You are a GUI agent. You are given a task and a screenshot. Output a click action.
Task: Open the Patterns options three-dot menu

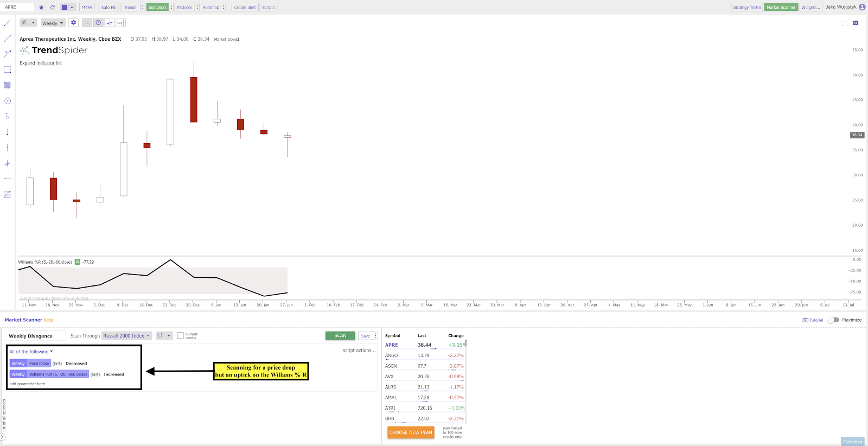coord(197,7)
